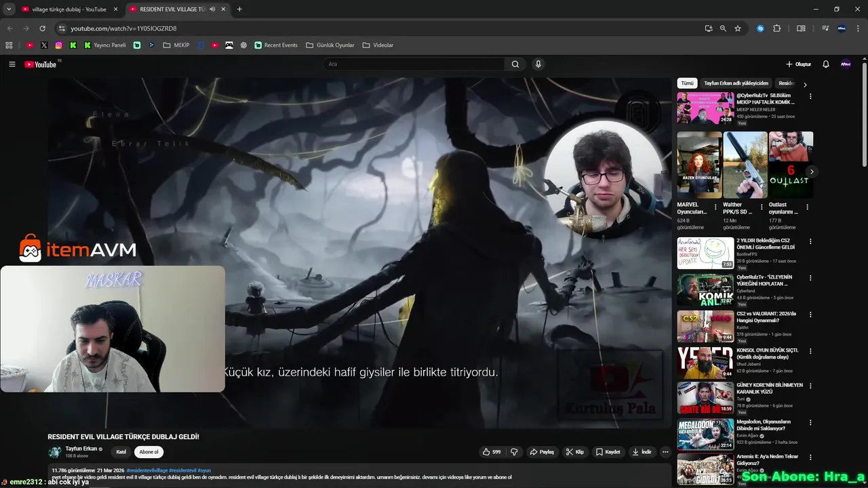Open the GÜNEY KORE'NİN BİLİNMEYEN video thumbnail
The height and width of the screenshot is (488, 868).
pos(705,398)
